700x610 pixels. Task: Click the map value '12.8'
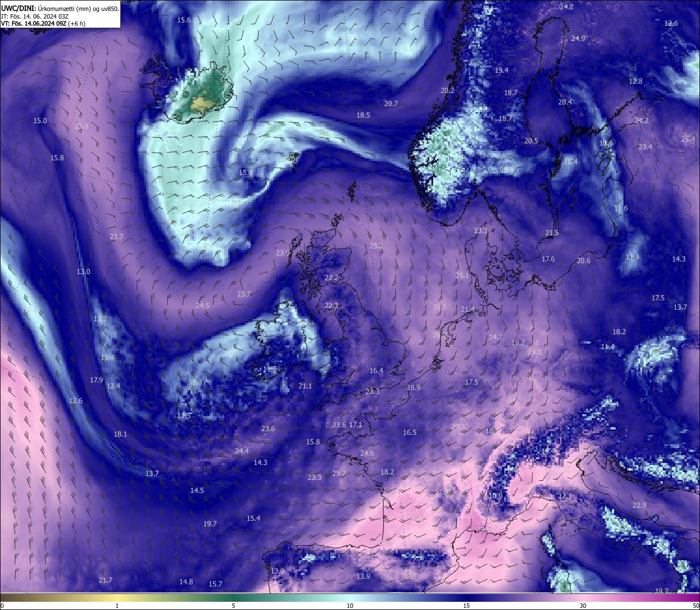(x=635, y=81)
